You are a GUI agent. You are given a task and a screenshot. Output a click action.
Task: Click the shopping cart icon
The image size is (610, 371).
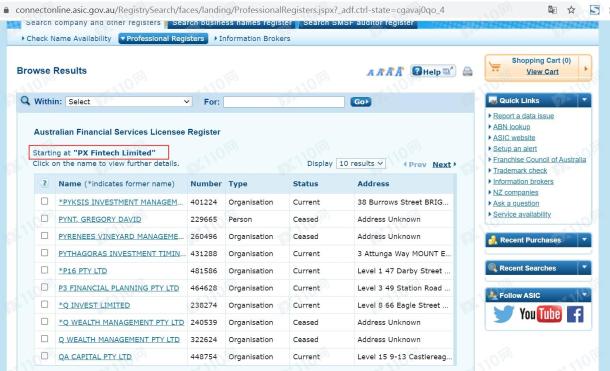point(495,67)
